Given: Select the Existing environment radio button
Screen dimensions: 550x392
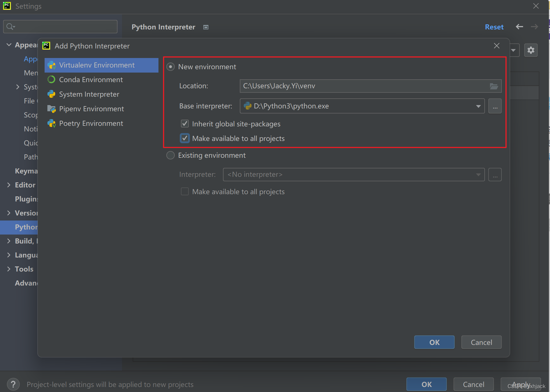Looking at the screenshot, I should point(171,155).
